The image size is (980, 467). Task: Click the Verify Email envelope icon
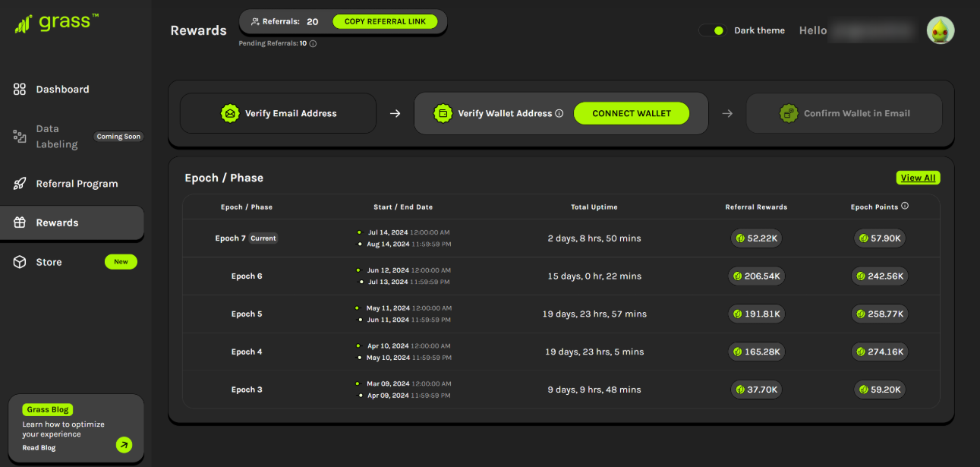(230, 113)
